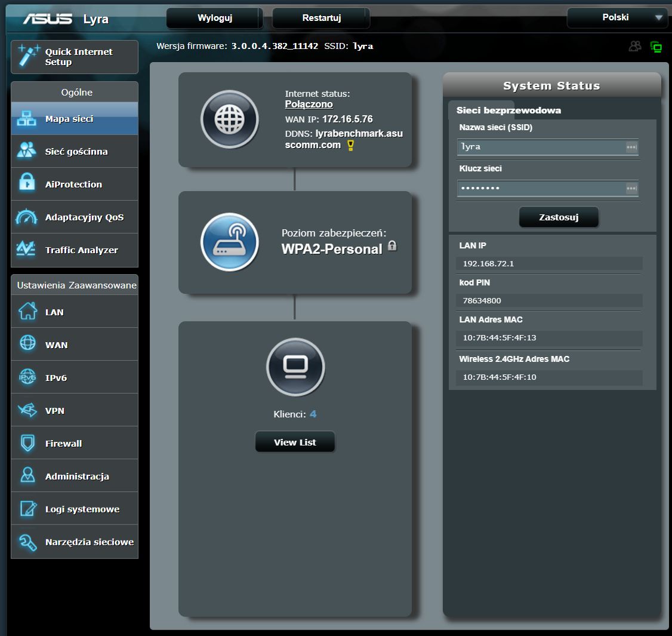Click the Quick Internet Setup wand icon
Screen dimensions: 672x636
point(28,56)
